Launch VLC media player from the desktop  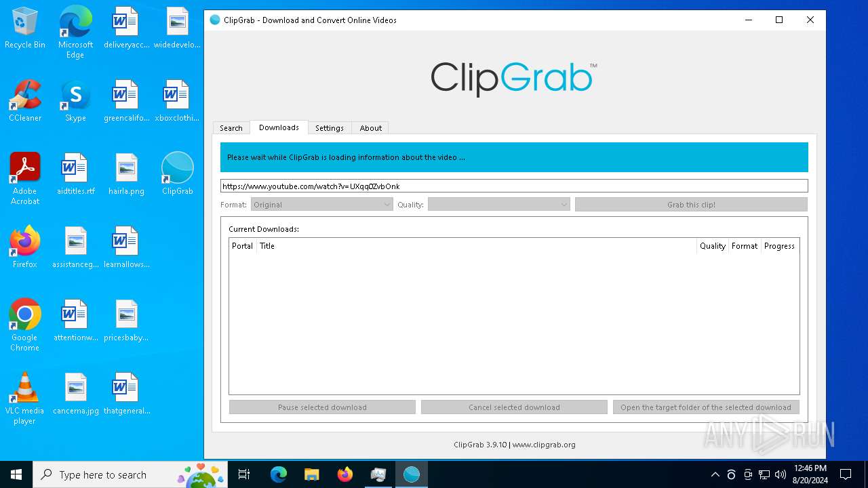(x=25, y=399)
